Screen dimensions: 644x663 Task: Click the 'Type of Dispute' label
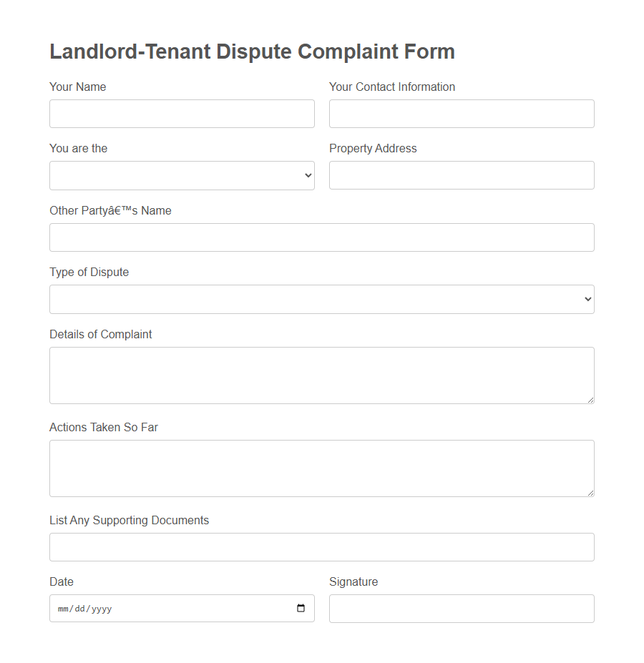[89, 272]
